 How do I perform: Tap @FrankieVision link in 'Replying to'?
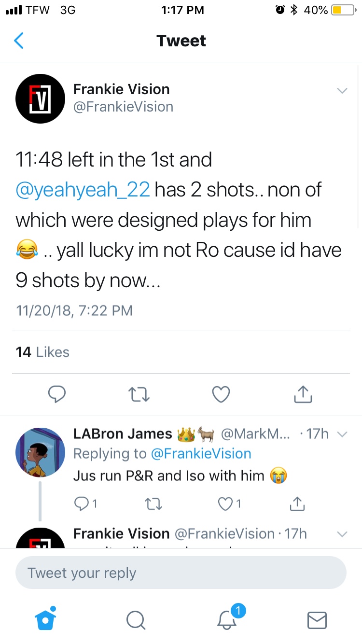click(x=201, y=454)
